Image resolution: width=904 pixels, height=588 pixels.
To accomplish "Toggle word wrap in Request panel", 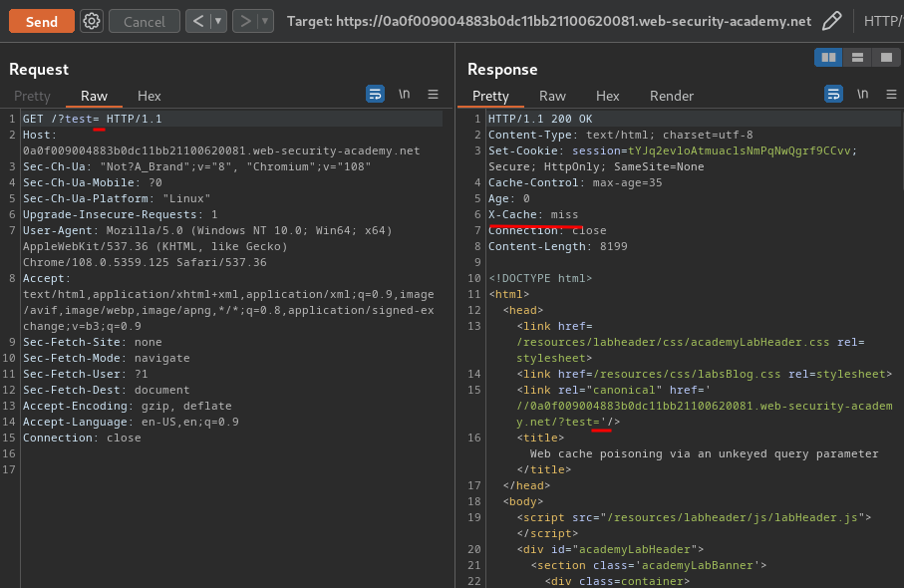I will pyautogui.click(x=376, y=94).
